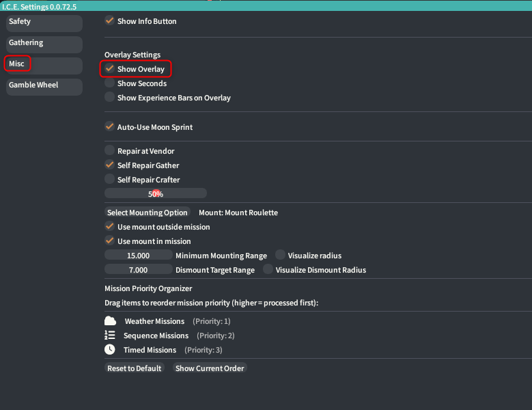Switch to the Gathering tab
532x410 pixels.
pos(44,43)
